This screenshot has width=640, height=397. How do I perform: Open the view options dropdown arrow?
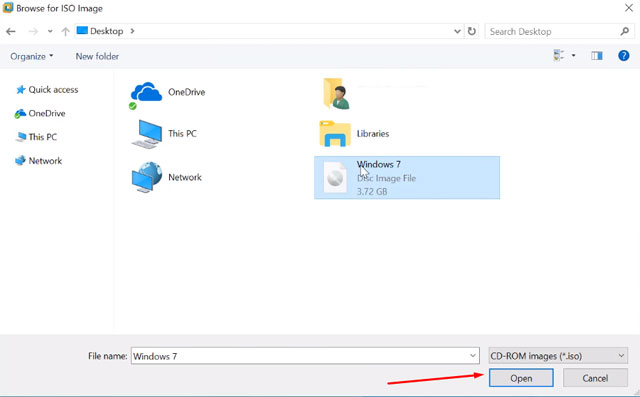click(573, 55)
